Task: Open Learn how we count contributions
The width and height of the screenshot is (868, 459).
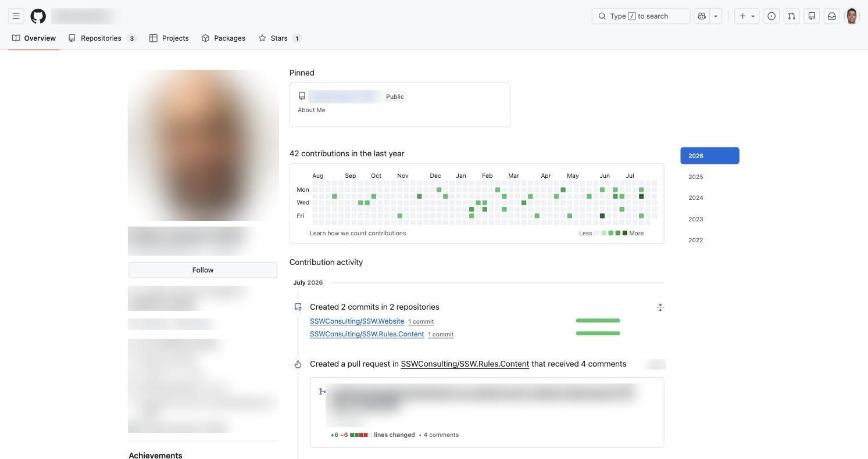Action: (358, 233)
